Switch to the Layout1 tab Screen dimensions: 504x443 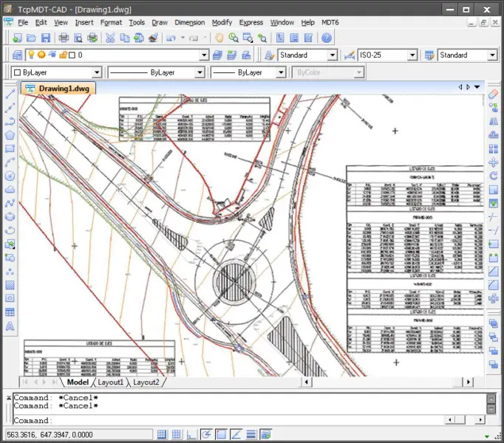[x=111, y=382]
